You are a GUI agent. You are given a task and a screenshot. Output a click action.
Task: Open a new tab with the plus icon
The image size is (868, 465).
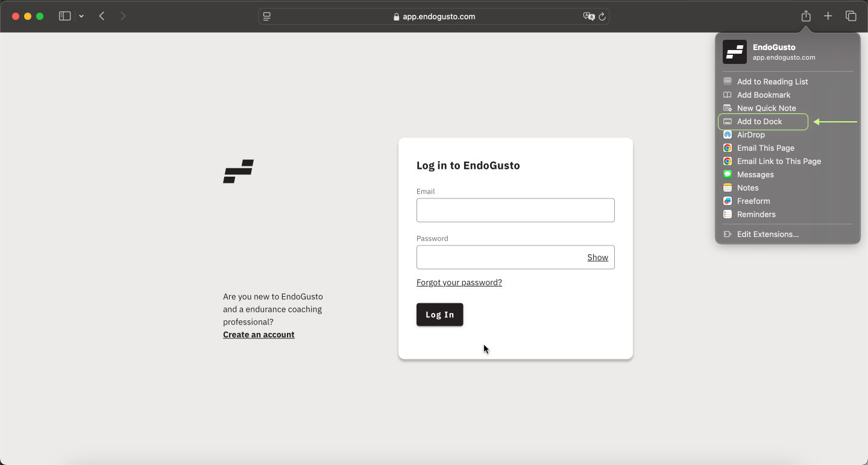point(828,16)
